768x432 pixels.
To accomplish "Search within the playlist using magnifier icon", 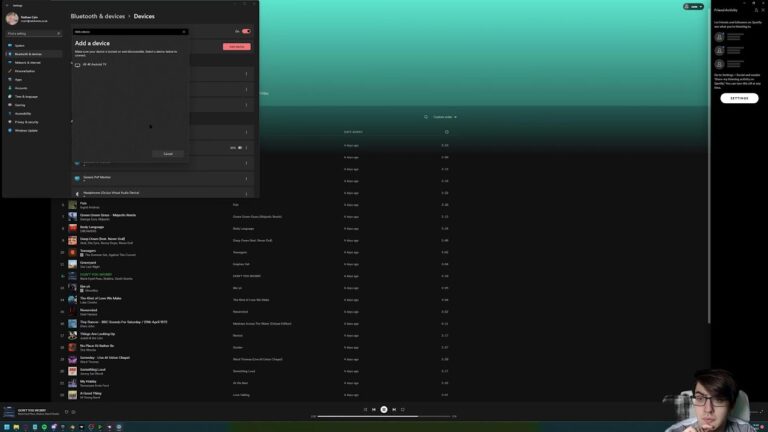I will pos(426,117).
